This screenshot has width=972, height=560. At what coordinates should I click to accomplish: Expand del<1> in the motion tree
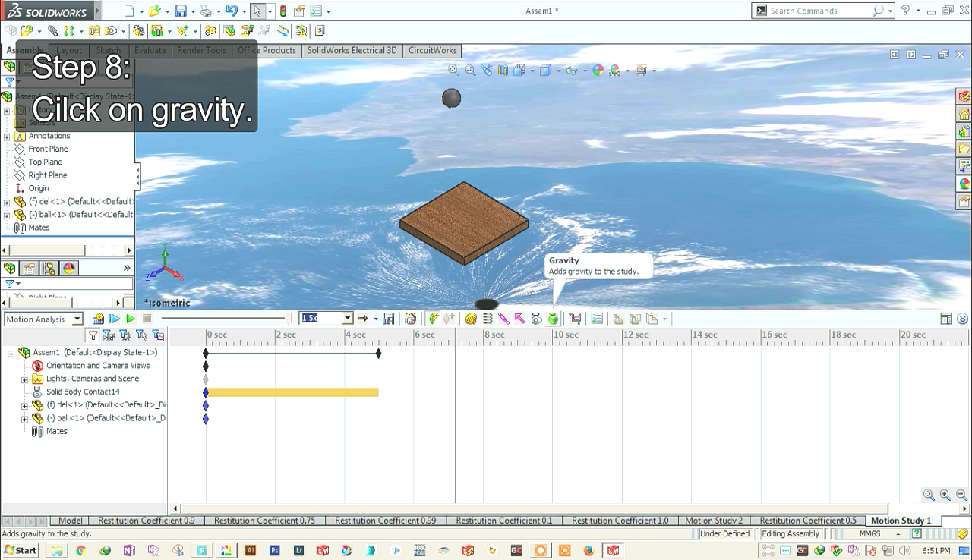(24, 406)
